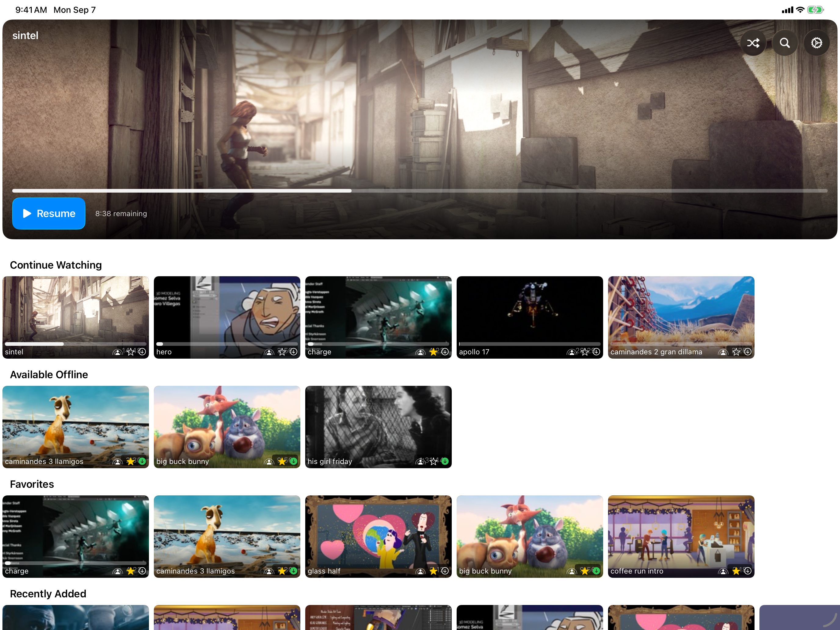Download the apollo 17 video

tap(596, 352)
